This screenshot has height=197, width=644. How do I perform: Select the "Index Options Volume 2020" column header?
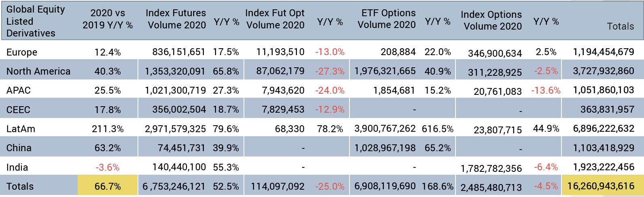pyautogui.click(x=491, y=20)
